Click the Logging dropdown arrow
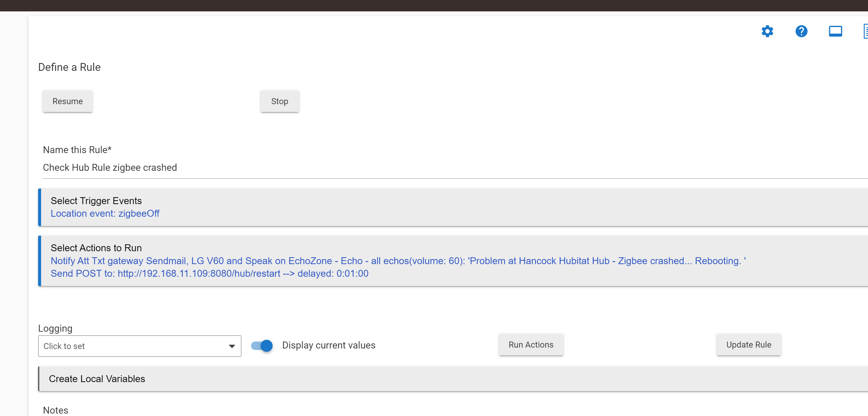The height and width of the screenshot is (416, 868). click(x=232, y=346)
